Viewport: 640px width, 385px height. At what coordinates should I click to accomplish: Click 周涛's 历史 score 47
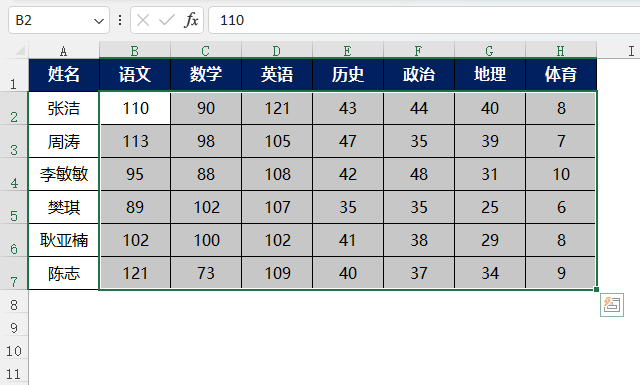pos(348,141)
